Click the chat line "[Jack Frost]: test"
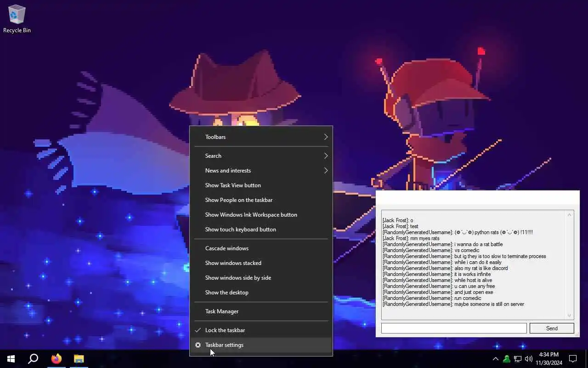 [400, 226]
